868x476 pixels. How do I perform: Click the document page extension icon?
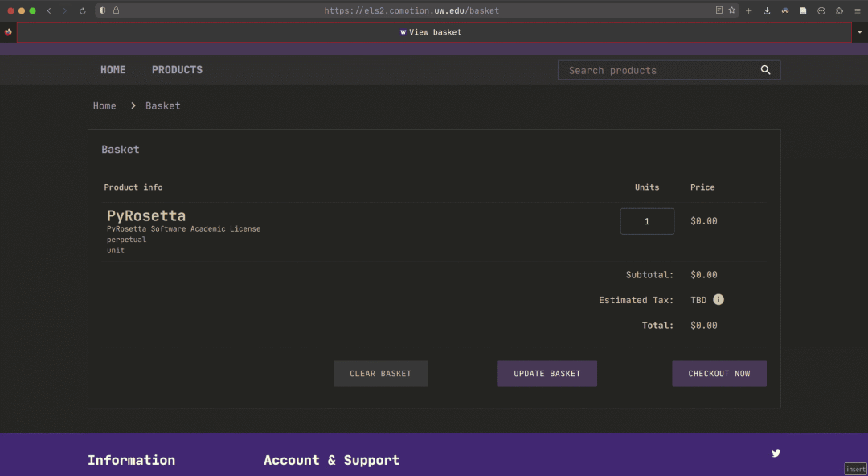pyautogui.click(x=803, y=10)
